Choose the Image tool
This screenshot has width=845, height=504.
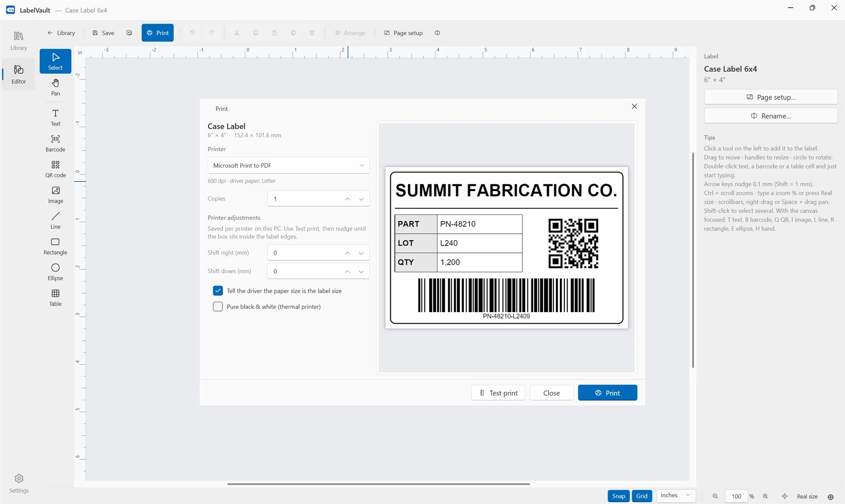tap(55, 195)
